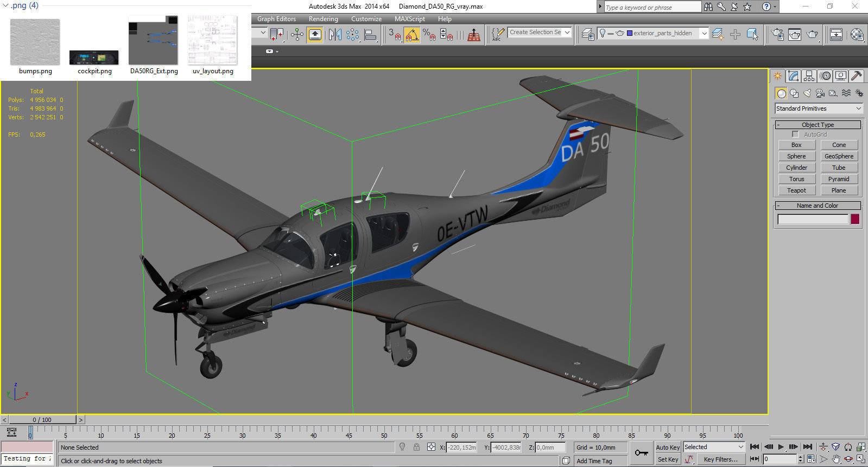868x467 pixels.
Task: Open the layer list dropdown
Action: [x=704, y=33]
